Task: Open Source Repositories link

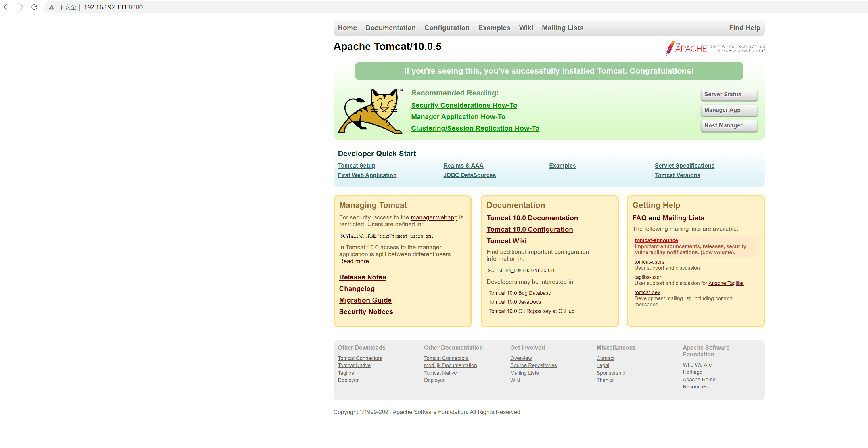Action: point(533,365)
